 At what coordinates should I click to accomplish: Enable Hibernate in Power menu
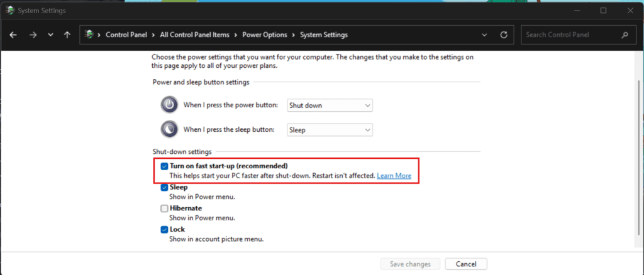click(164, 208)
